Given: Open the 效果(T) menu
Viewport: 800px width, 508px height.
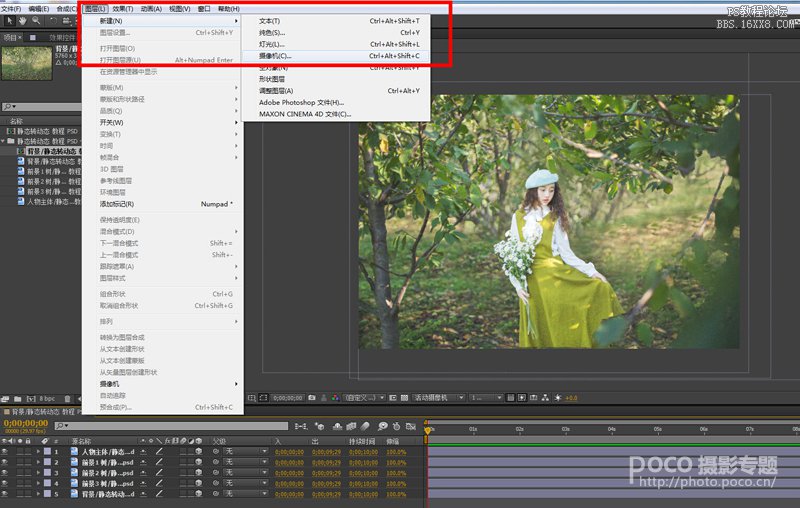Looking at the screenshot, I should point(122,9).
